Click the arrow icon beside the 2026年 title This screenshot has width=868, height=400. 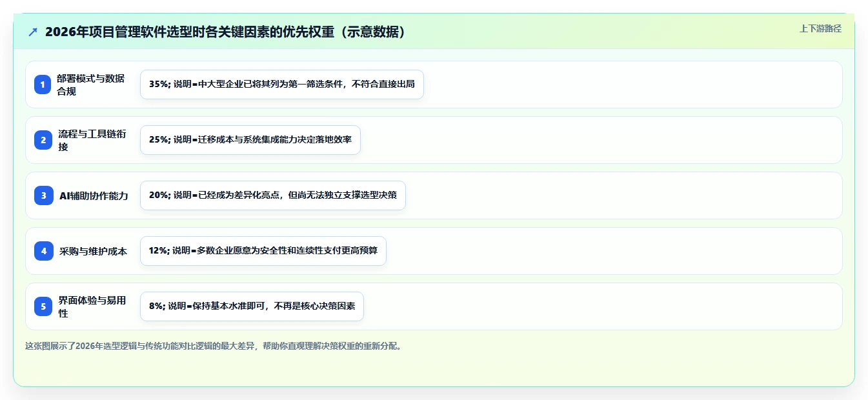(33, 32)
